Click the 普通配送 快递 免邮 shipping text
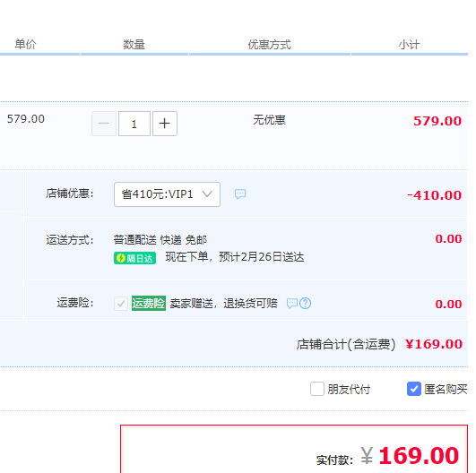Image resolution: width=476 pixels, height=473 pixels. pos(160,240)
